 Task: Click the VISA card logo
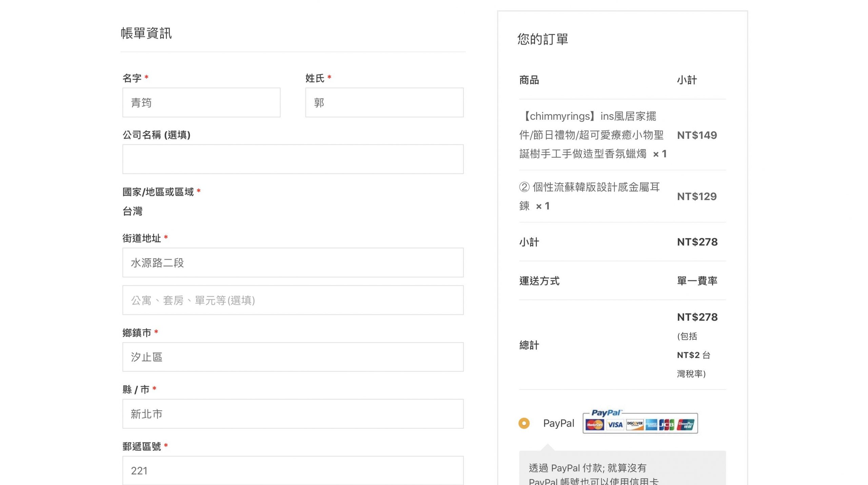pyautogui.click(x=615, y=424)
